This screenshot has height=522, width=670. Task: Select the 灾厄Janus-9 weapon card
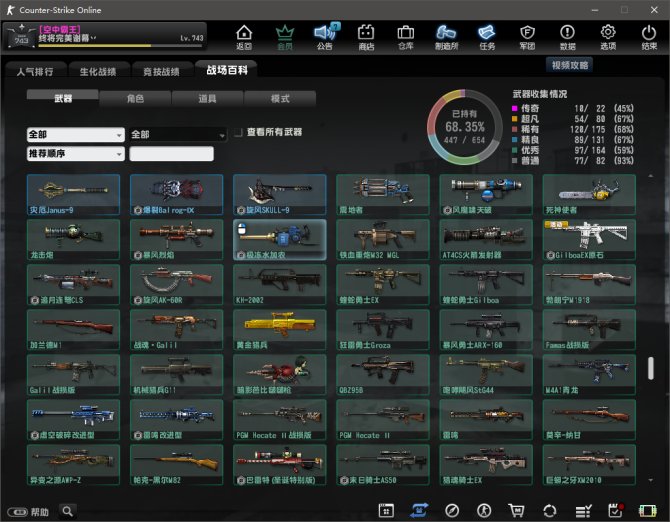pyautogui.click(x=73, y=194)
